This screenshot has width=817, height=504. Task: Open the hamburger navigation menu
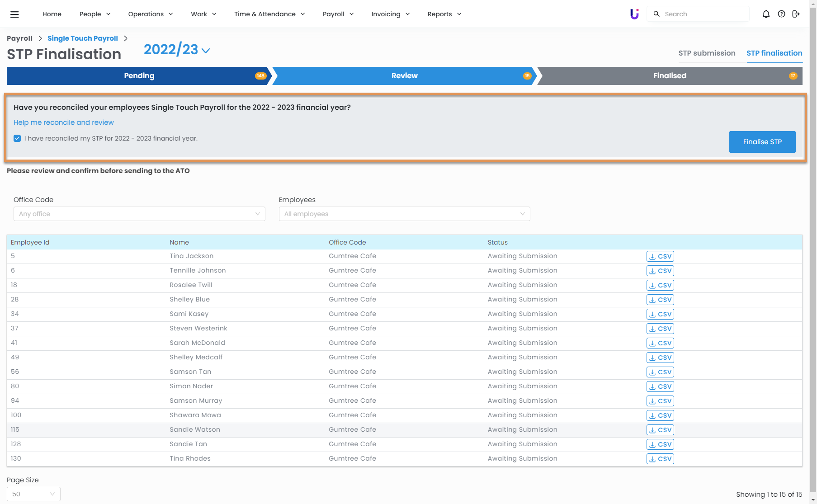[14, 14]
